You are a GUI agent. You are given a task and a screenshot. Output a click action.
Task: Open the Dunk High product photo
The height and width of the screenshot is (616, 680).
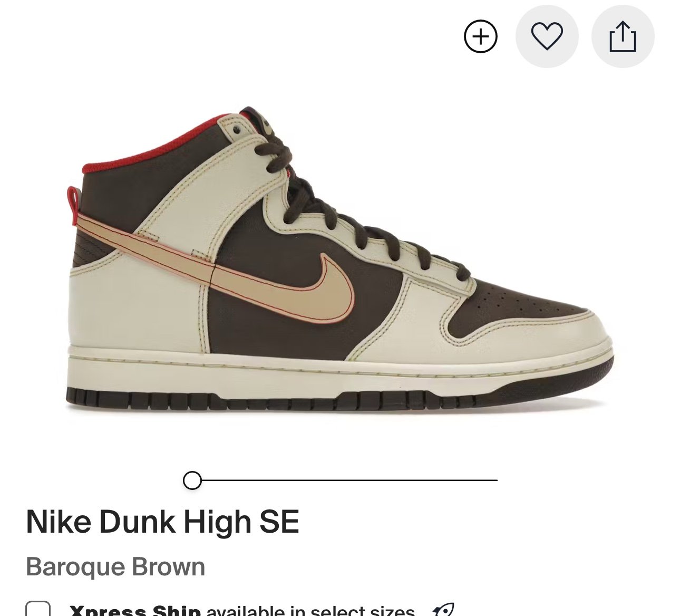[340, 258]
